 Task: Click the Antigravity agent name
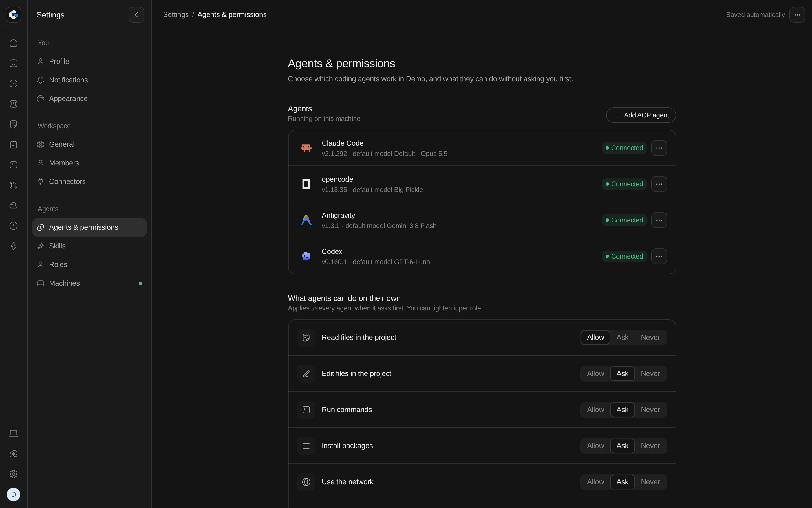pos(338,215)
